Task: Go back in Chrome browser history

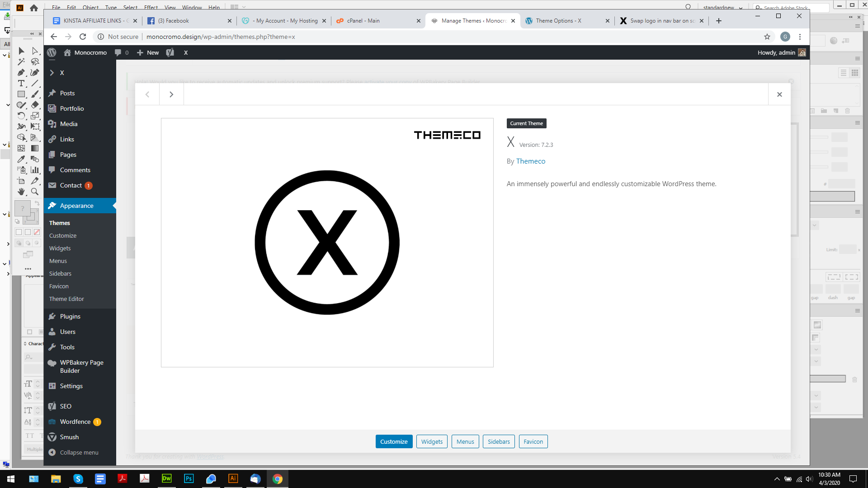Action: click(54, 37)
